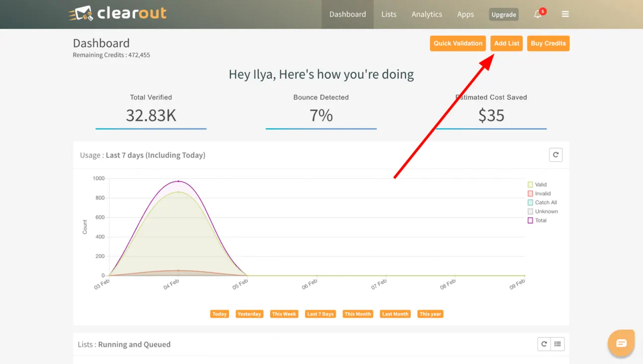Click Buy Credits

coord(548,43)
